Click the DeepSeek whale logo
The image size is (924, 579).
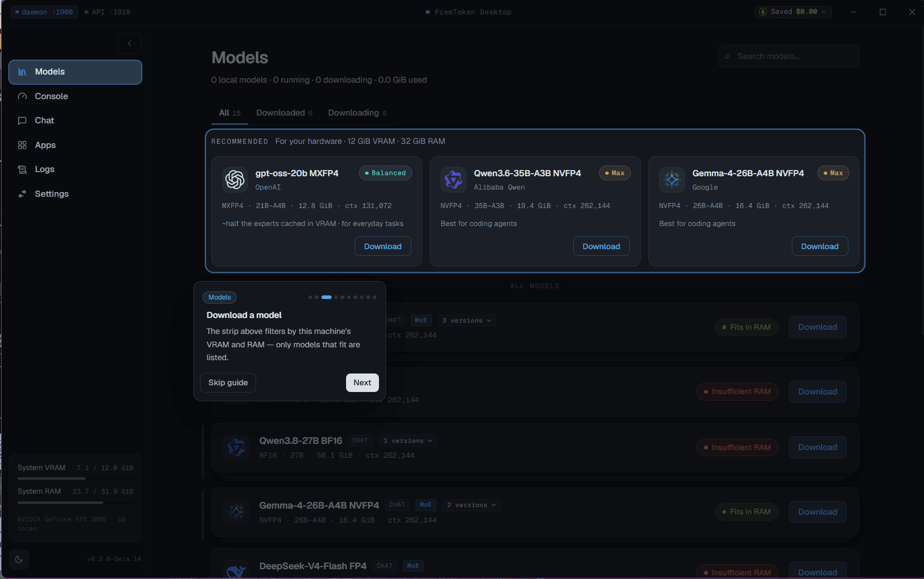click(237, 570)
